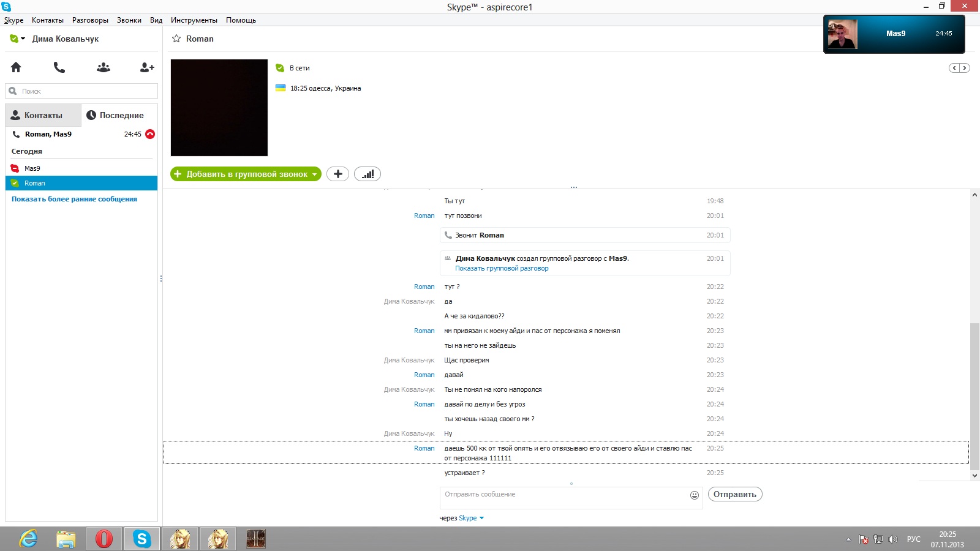
Task: Click the chat scrollbar up arrow
Action: tap(974, 195)
